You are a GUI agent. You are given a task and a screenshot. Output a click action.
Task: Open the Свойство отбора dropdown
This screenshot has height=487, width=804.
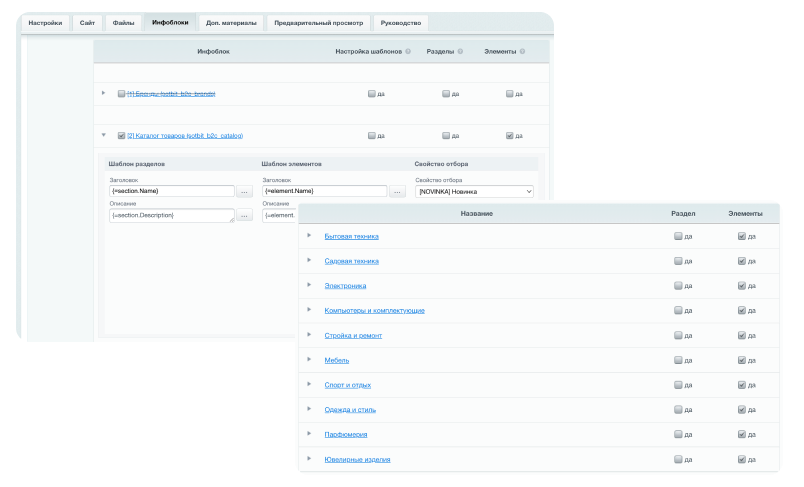click(474, 191)
